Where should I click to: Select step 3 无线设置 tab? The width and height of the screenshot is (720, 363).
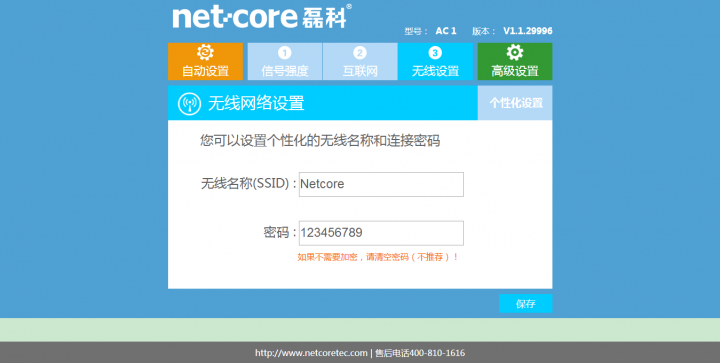coord(435,61)
